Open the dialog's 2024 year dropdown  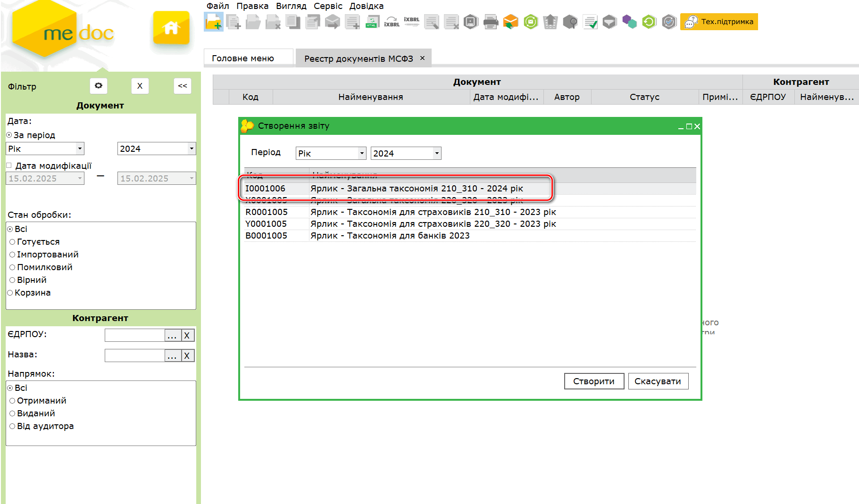[437, 153]
